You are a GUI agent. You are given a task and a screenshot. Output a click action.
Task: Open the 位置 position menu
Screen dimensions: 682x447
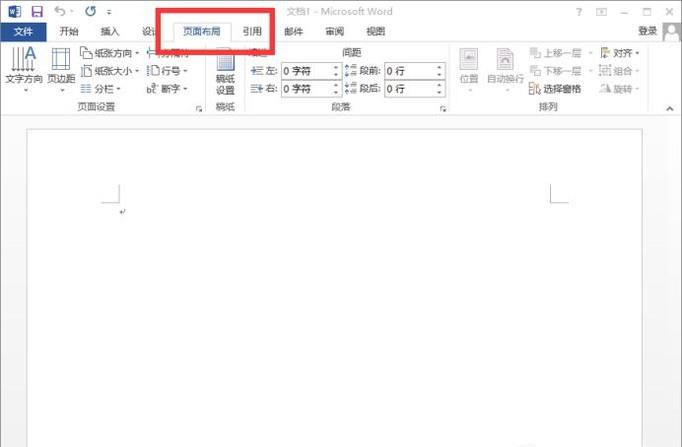(x=469, y=70)
